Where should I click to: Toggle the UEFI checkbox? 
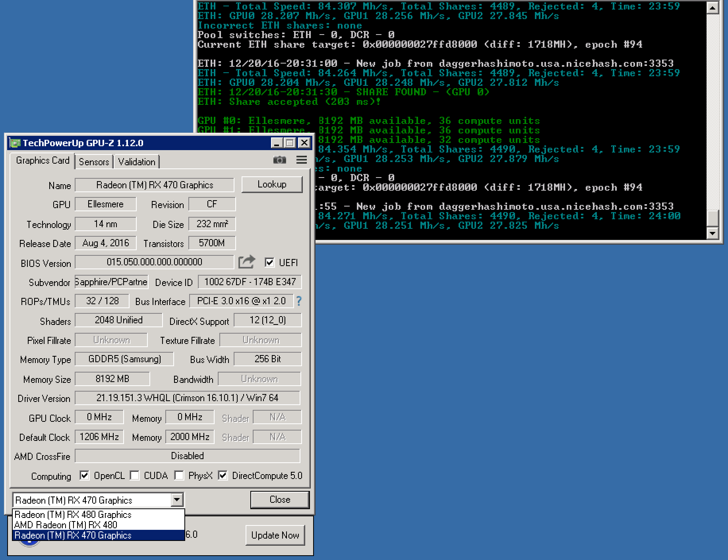coord(269,263)
